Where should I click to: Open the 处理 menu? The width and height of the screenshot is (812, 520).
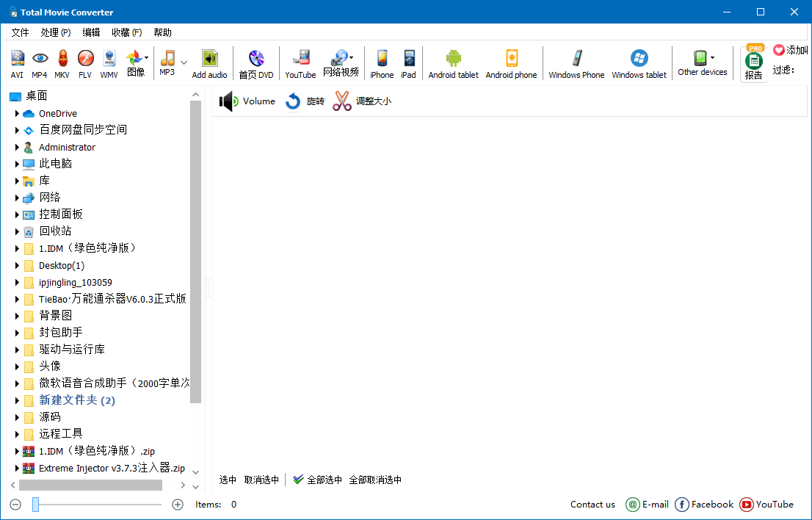[55, 32]
